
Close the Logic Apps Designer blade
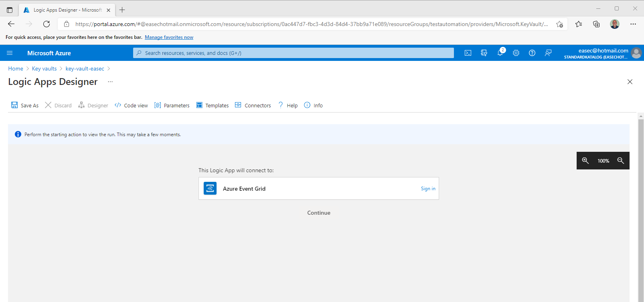tap(630, 82)
